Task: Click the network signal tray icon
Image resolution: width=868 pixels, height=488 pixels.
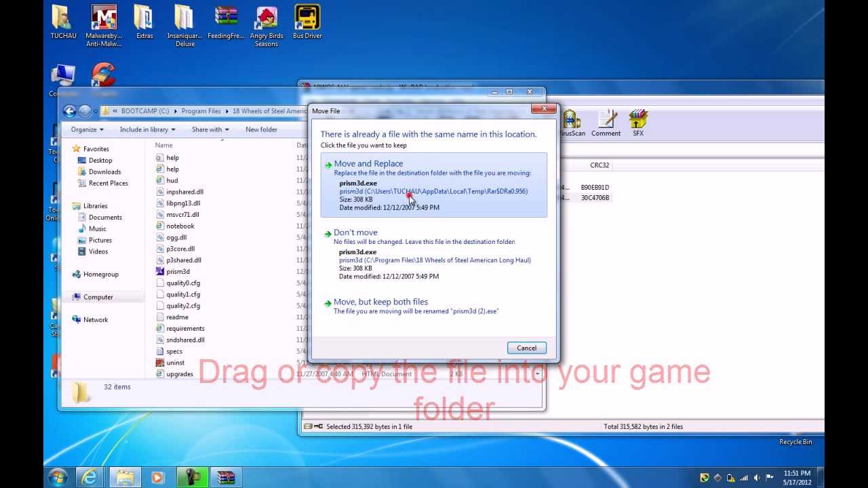Action: (x=744, y=478)
